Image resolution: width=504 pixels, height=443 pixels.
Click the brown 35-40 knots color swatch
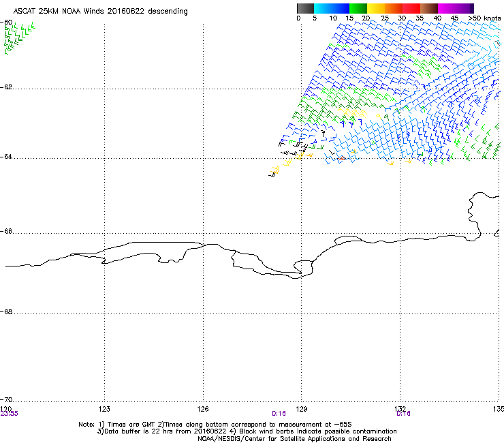tap(429, 8)
